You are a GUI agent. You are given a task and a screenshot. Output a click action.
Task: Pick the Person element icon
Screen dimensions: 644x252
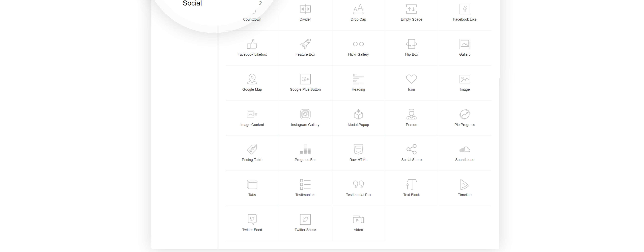(411, 114)
